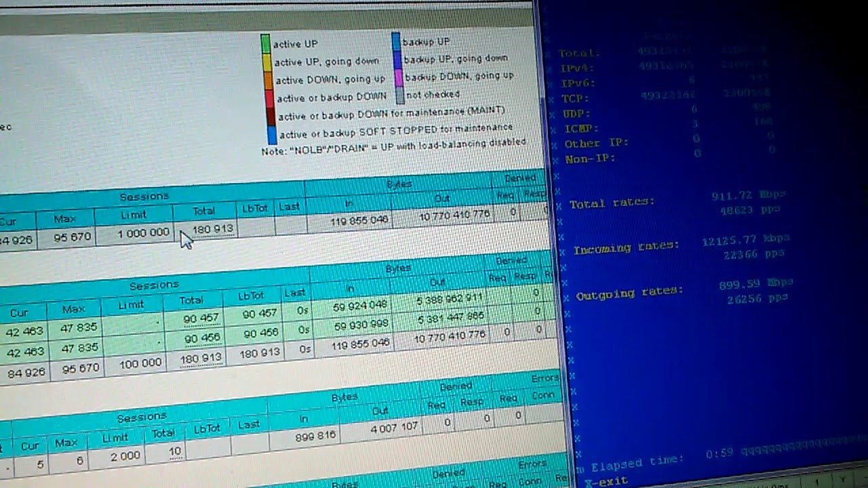
Task: Click the '59 924 048' bytes in cell
Action: point(360,306)
